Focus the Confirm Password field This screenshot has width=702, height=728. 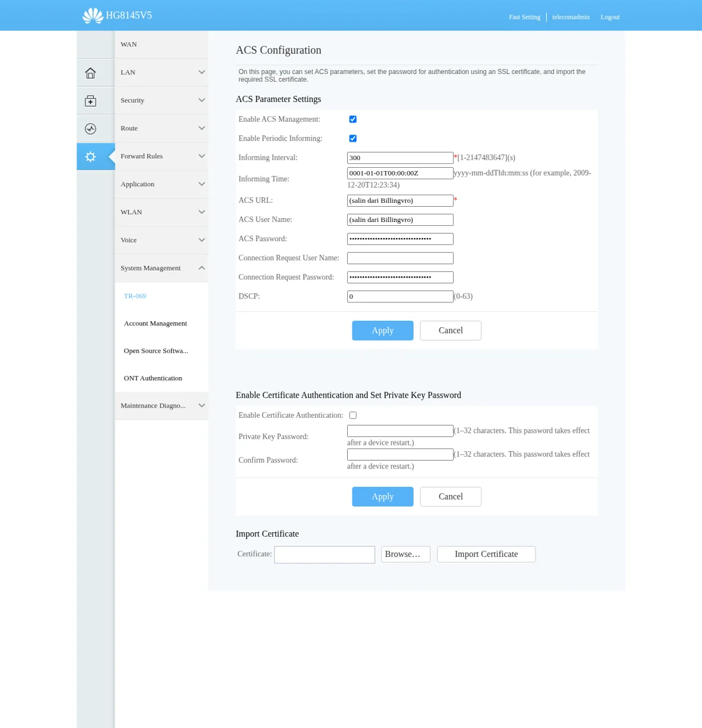pyautogui.click(x=400, y=454)
